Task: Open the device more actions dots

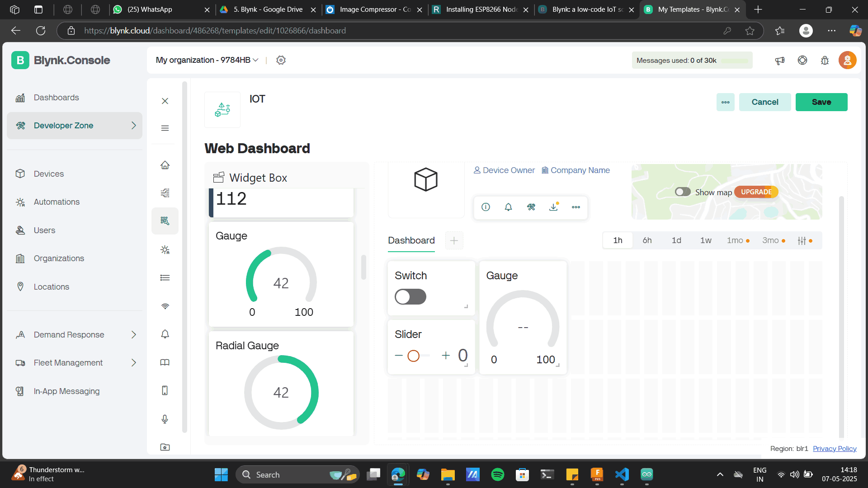Action: coord(576,207)
